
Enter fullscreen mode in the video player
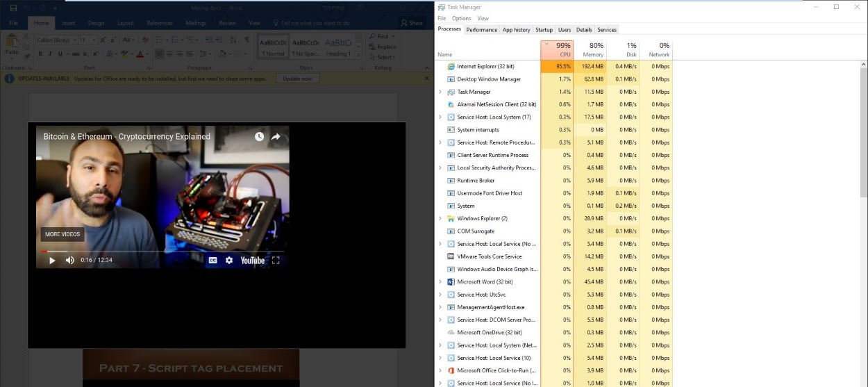(276, 261)
